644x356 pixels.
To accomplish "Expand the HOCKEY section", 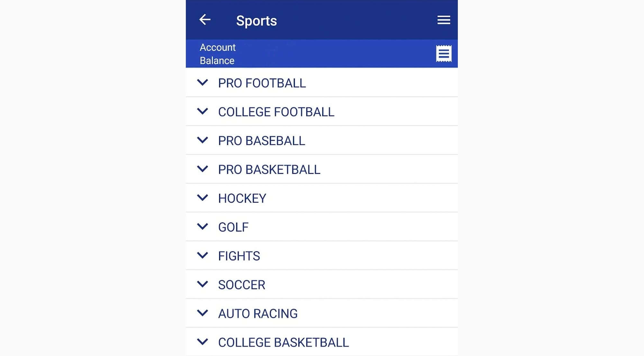I will (x=203, y=198).
